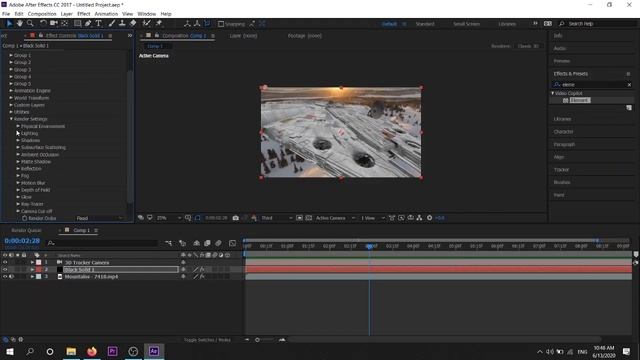Select the Roto Brush tool
The width and height of the screenshot is (640, 360).
147,24
